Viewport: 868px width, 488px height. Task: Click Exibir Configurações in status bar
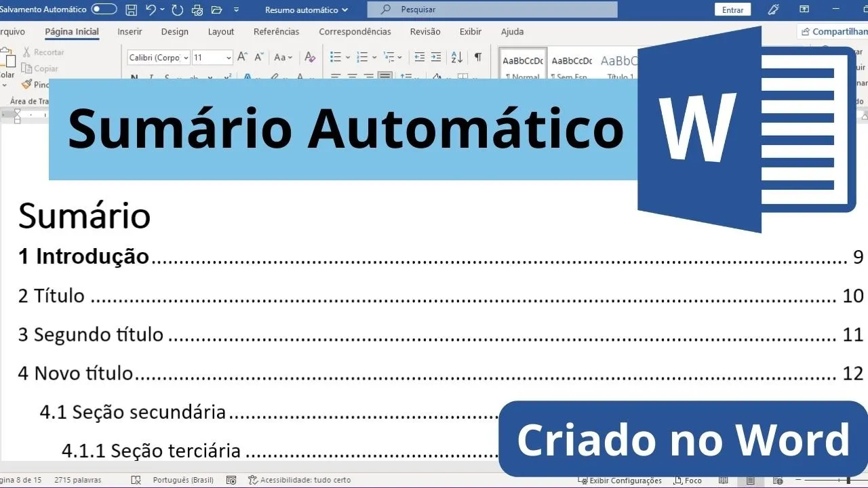point(620,480)
